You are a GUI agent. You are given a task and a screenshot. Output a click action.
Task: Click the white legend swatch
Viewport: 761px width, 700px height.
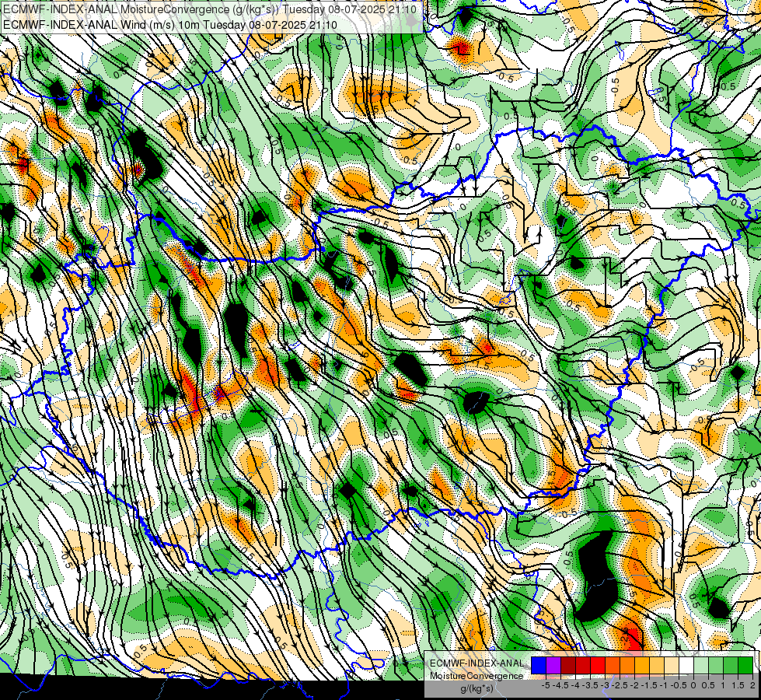pyautogui.click(x=686, y=666)
